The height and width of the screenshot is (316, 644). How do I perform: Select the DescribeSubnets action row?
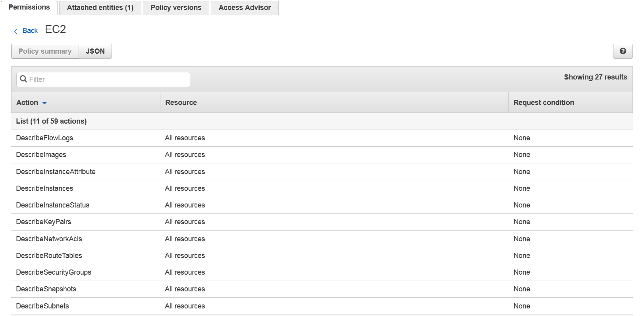coord(42,306)
